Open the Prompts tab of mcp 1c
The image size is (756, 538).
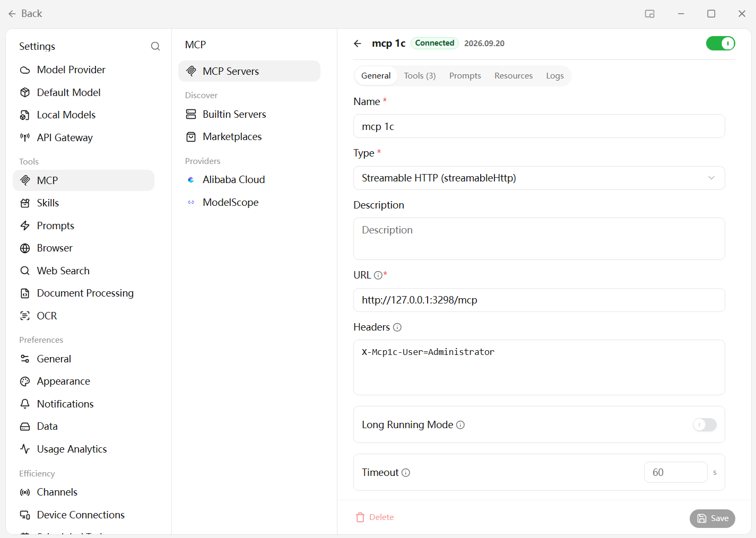tap(465, 76)
